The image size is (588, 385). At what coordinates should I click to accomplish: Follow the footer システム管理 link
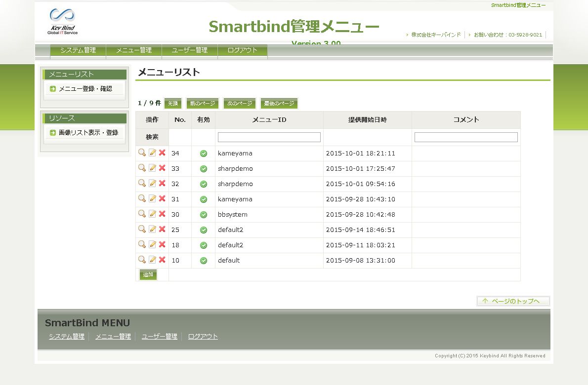tap(67, 336)
